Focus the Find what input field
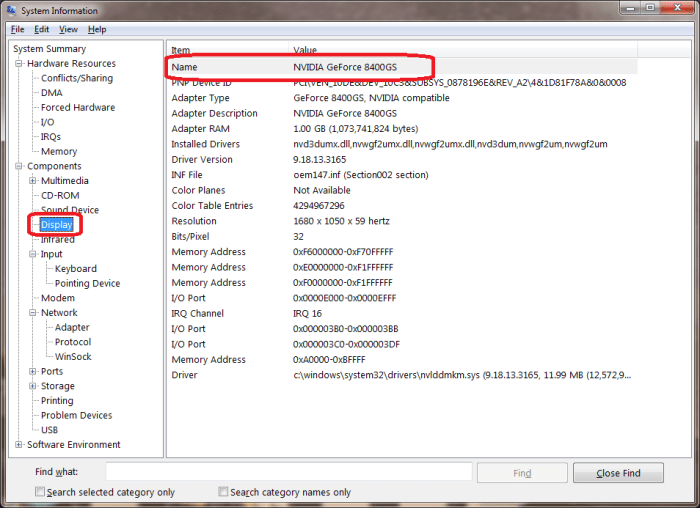Screen dimensions: 700x508 tap(289, 472)
